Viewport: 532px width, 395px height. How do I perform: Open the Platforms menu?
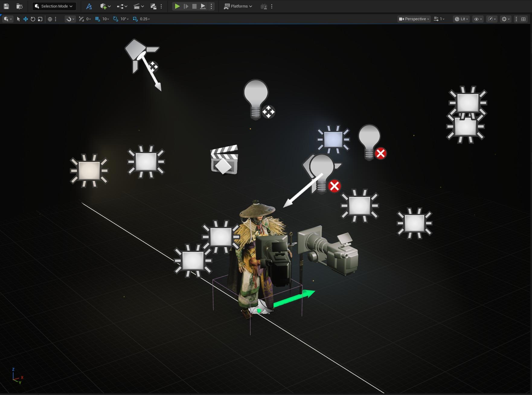[238, 6]
